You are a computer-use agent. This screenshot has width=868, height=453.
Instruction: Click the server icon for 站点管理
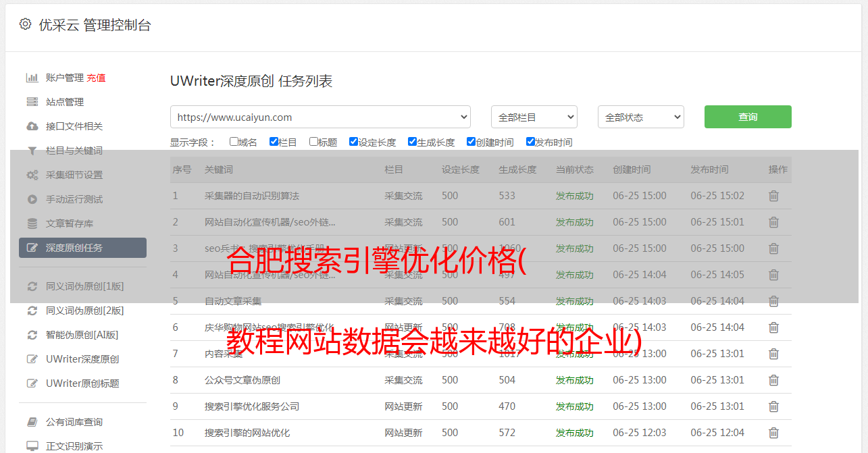[x=32, y=102]
